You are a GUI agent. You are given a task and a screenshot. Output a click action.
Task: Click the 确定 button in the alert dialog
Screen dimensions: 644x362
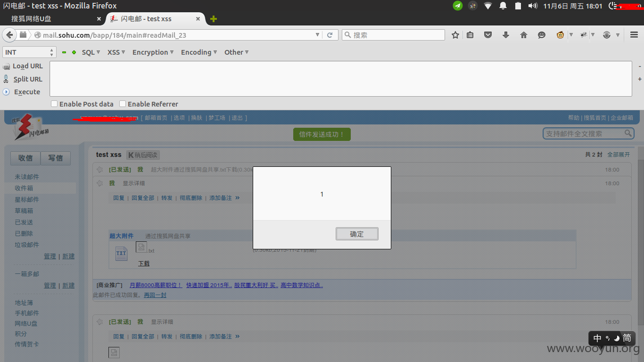[357, 234]
